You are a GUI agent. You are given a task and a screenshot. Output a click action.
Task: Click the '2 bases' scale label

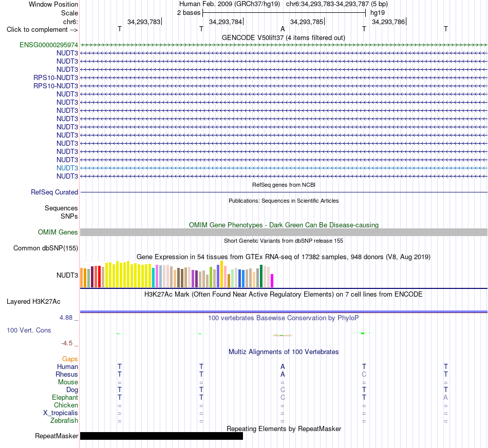(x=189, y=13)
